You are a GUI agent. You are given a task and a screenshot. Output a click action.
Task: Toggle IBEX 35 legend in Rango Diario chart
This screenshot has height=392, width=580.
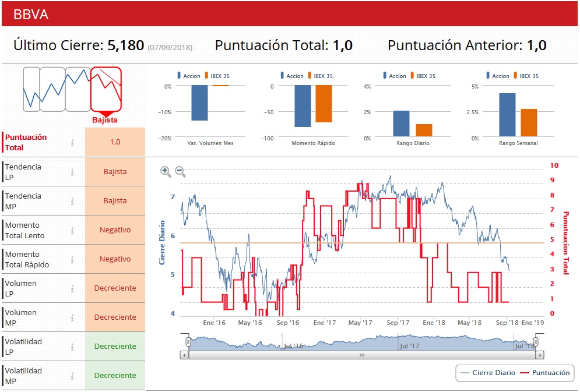tap(423, 76)
